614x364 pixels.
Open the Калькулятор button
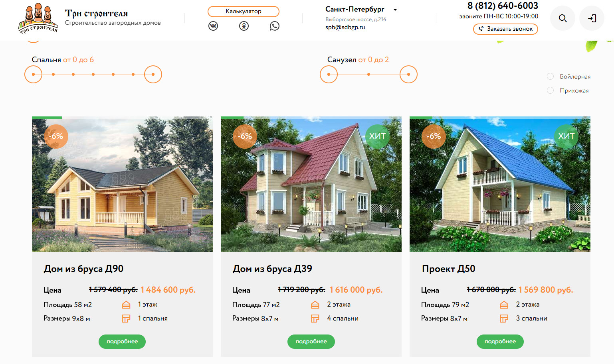tap(244, 11)
